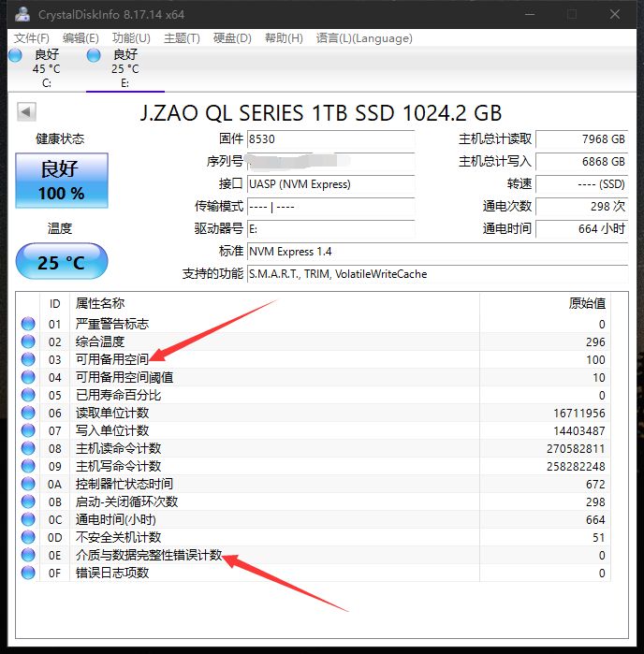Click the status icon of row 0F 错误日志项数

tap(28, 573)
